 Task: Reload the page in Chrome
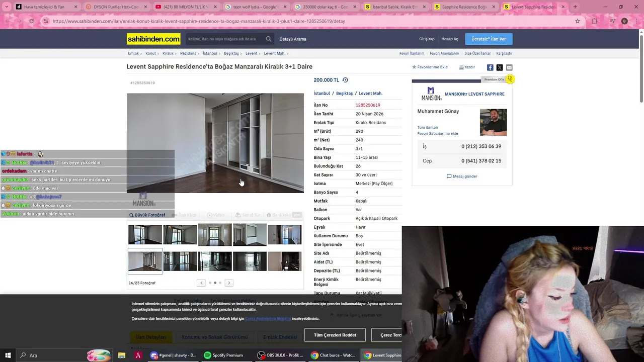click(x=31, y=21)
